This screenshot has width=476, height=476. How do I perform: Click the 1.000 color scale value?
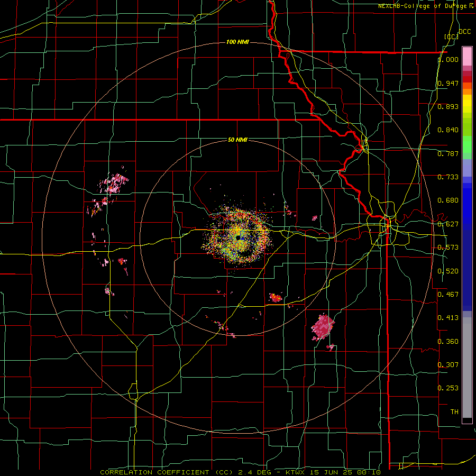[448, 59]
